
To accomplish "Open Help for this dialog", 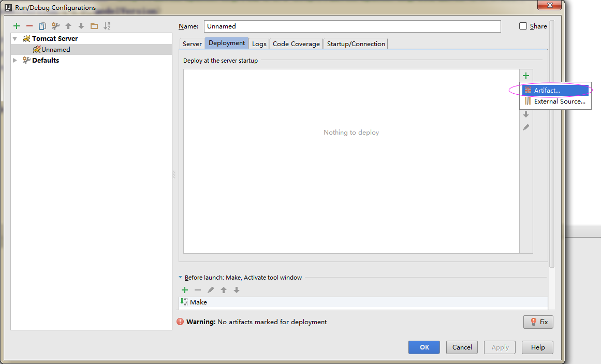I will tap(537, 347).
